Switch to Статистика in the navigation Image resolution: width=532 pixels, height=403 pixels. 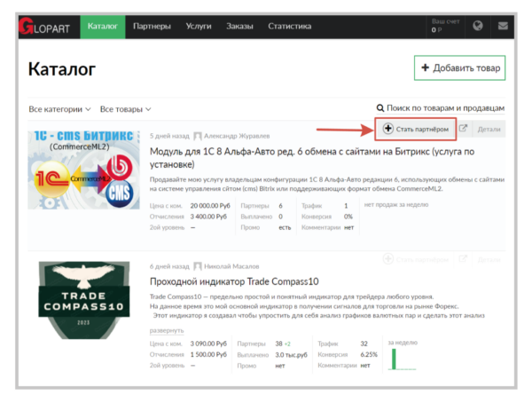tap(289, 27)
